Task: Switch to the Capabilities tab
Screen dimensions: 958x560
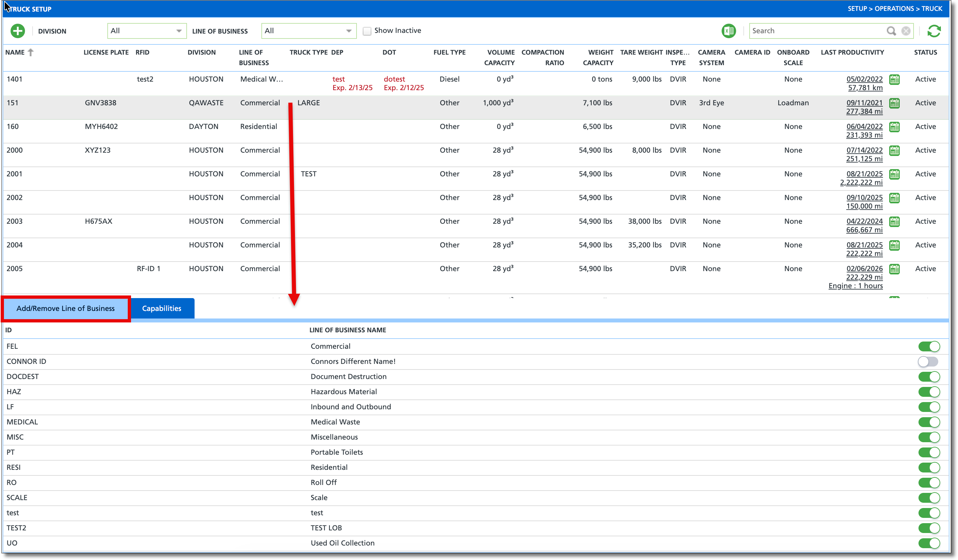Action: tap(162, 309)
